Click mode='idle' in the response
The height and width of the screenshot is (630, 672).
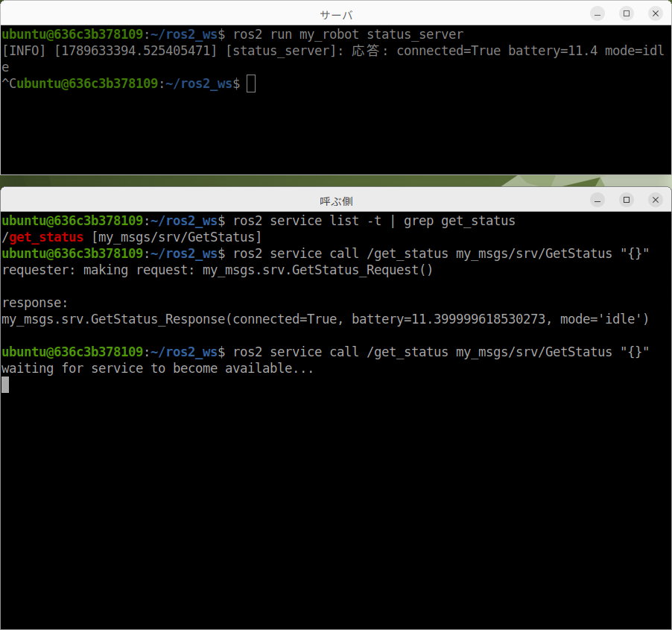[x=600, y=319]
